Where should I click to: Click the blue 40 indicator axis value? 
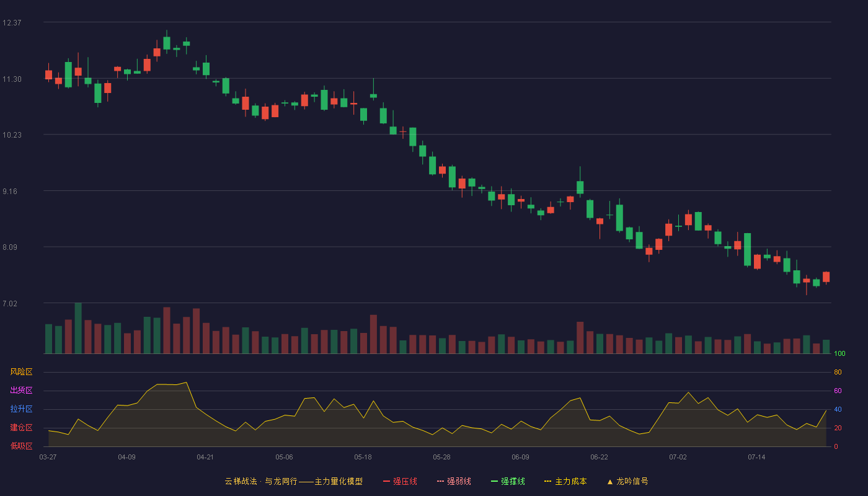point(838,410)
